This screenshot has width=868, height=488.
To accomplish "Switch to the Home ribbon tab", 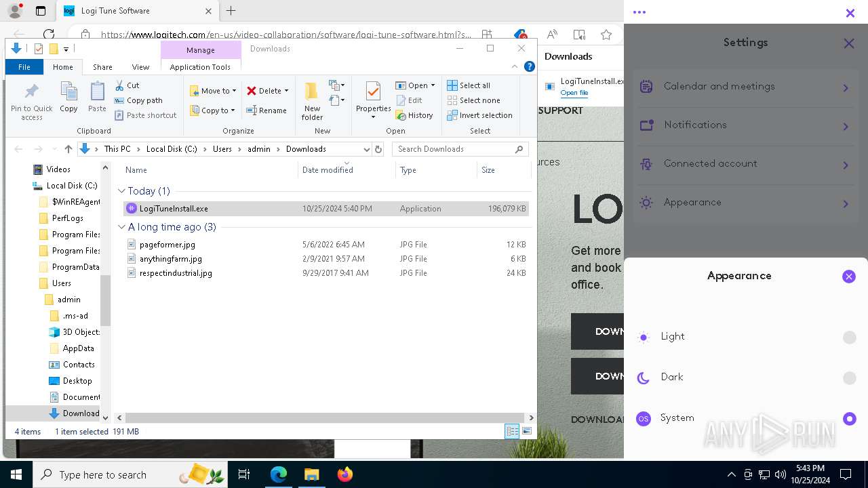I will (63, 67).
